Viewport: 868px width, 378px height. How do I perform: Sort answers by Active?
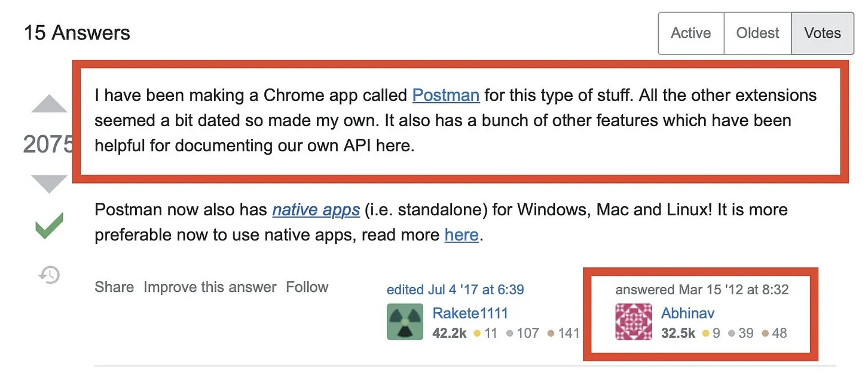tap(691, 33)
